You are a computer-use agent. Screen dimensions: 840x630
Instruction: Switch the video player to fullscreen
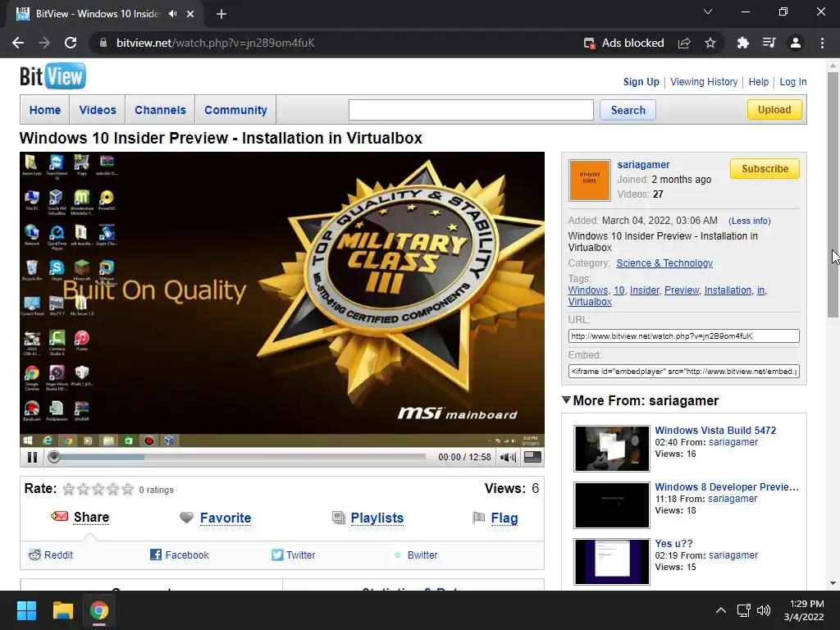[x=532, y=457]
